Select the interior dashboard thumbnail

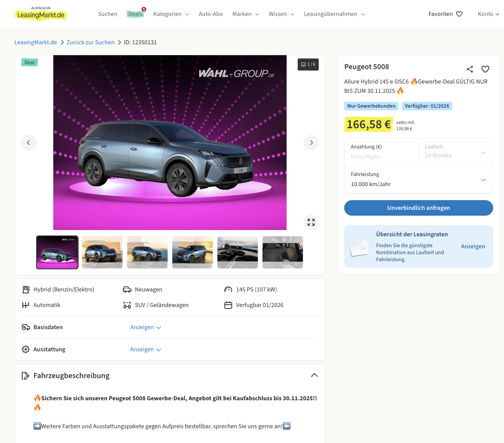(237, 252)
